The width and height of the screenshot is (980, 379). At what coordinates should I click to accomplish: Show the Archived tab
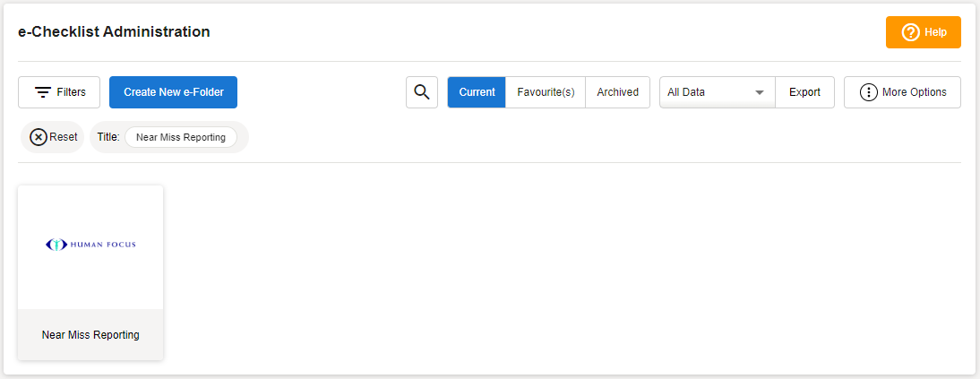[x=617, y=92]
